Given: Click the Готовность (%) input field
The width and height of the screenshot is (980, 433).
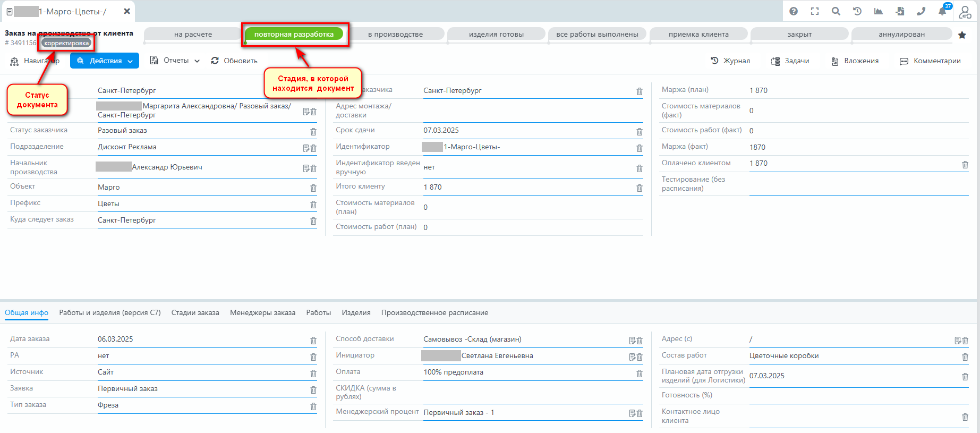Looking at the screenshot, I should click(x=858, y=396).
